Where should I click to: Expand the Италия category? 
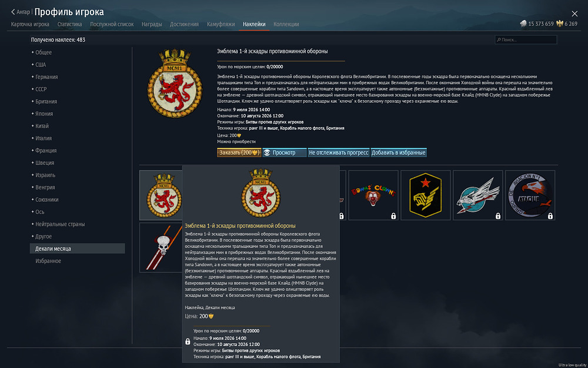coord(42,138)
